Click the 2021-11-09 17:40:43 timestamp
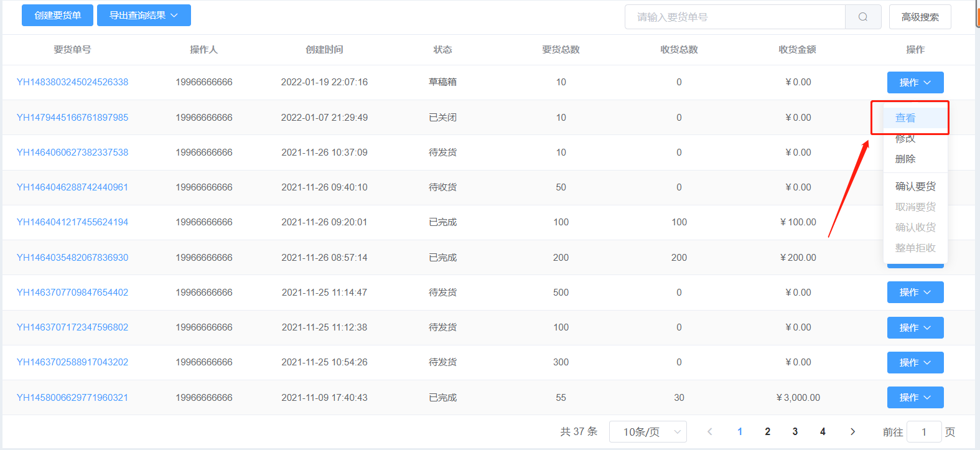This screenshot has width=980, height=450. point(324,398)
